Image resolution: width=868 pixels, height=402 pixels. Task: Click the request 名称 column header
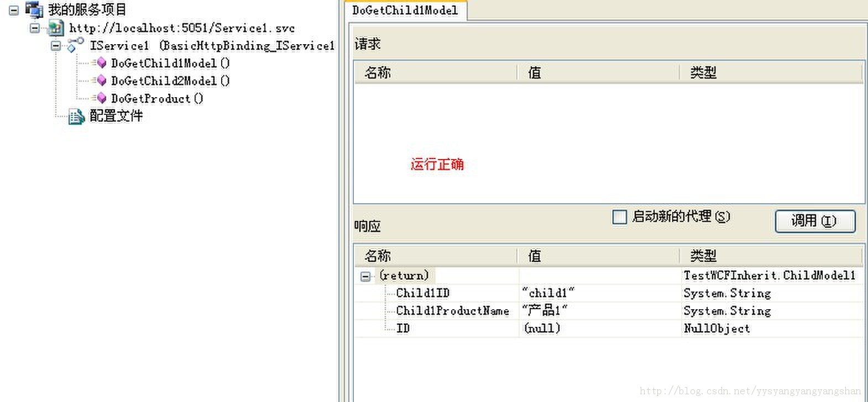(436, 72)
